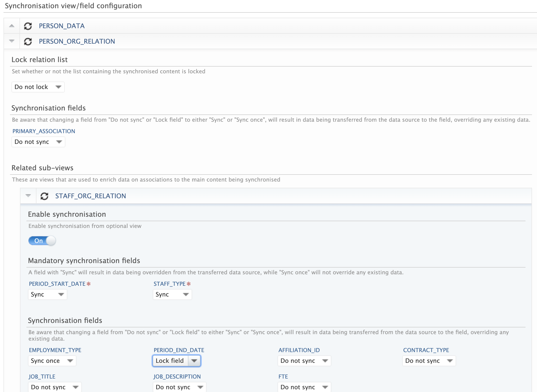537x392 pixels.
Task: Open AFFILIATION_ID Do not sync dropdown
Action: click(x=304, y=361)
